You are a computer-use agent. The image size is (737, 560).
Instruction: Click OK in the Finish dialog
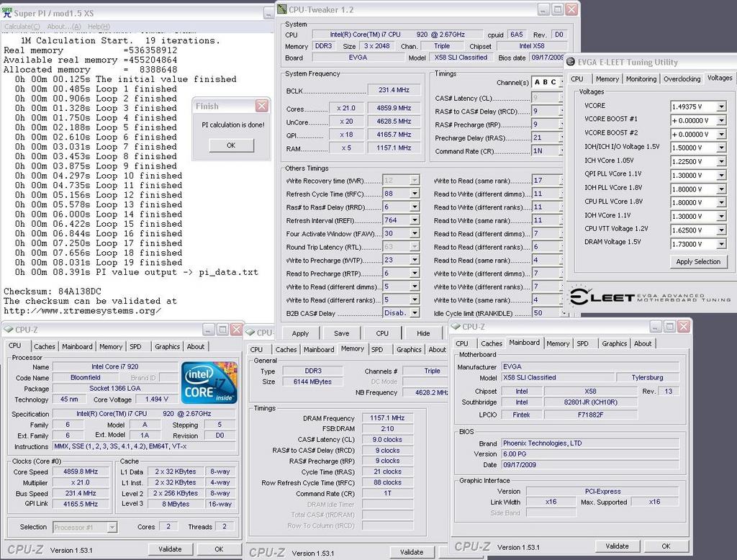pyautogui.click(x=231, y=145)
